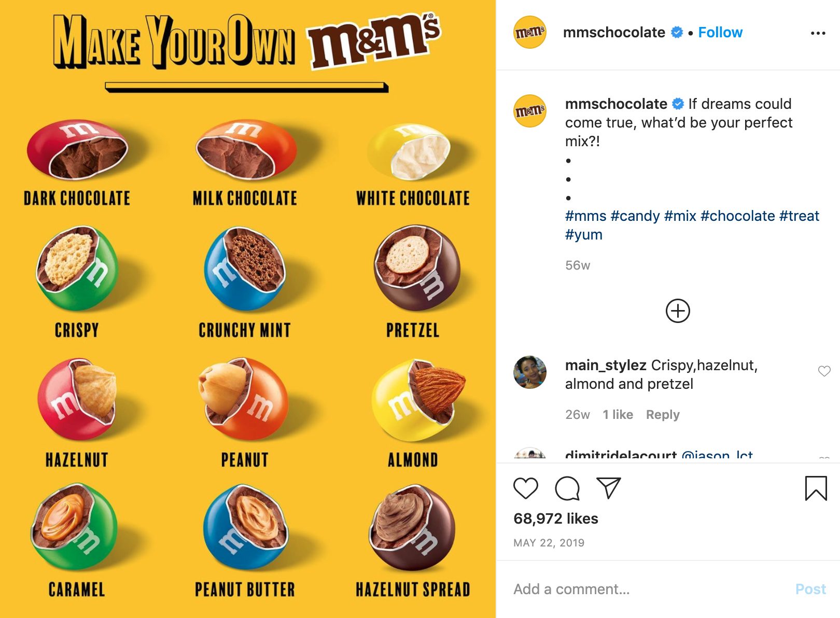
Task: Load more comments with the plus icon
Action: 678,311
